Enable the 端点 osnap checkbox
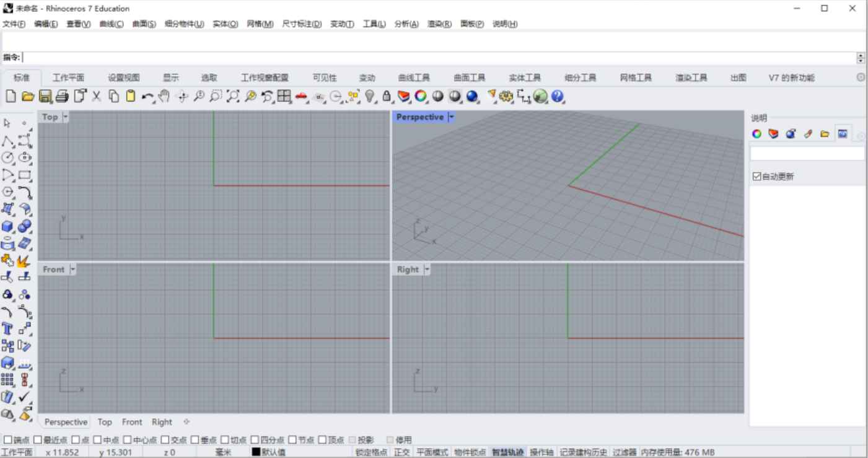Viewport: 868px width, 458px height. (7, 438)
